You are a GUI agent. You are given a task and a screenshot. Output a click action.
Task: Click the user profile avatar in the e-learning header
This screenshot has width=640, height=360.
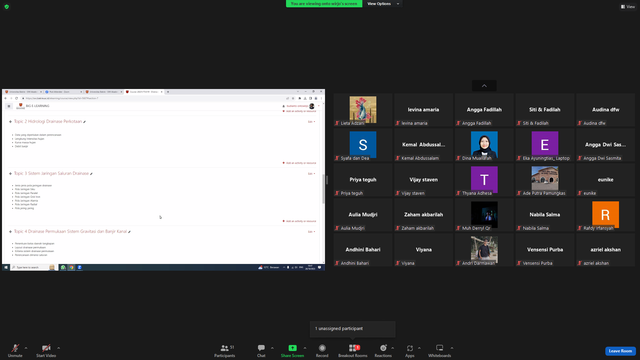pos(312,106)
